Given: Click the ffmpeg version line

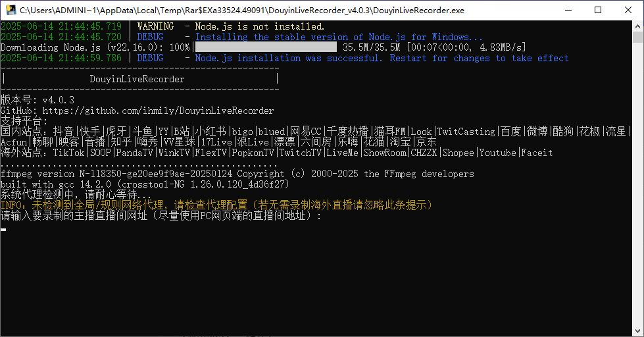Looking at the screenshot, I should pos(237,174).
